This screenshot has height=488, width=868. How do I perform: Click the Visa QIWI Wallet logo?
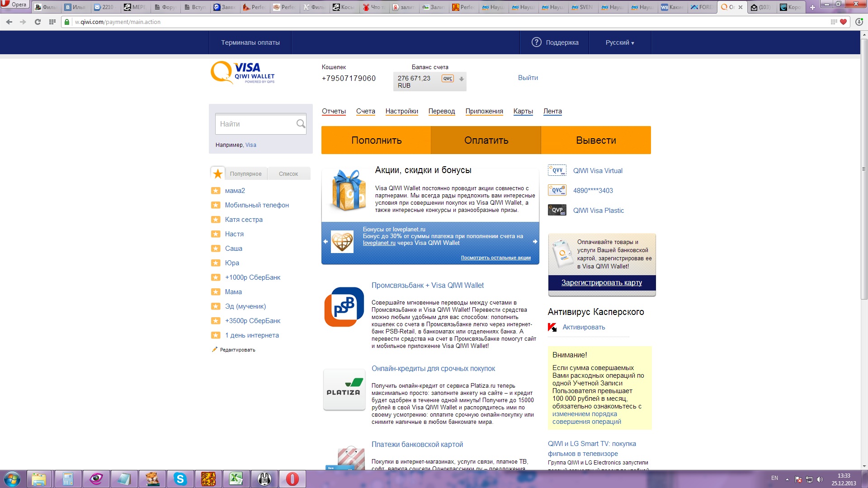243,72
